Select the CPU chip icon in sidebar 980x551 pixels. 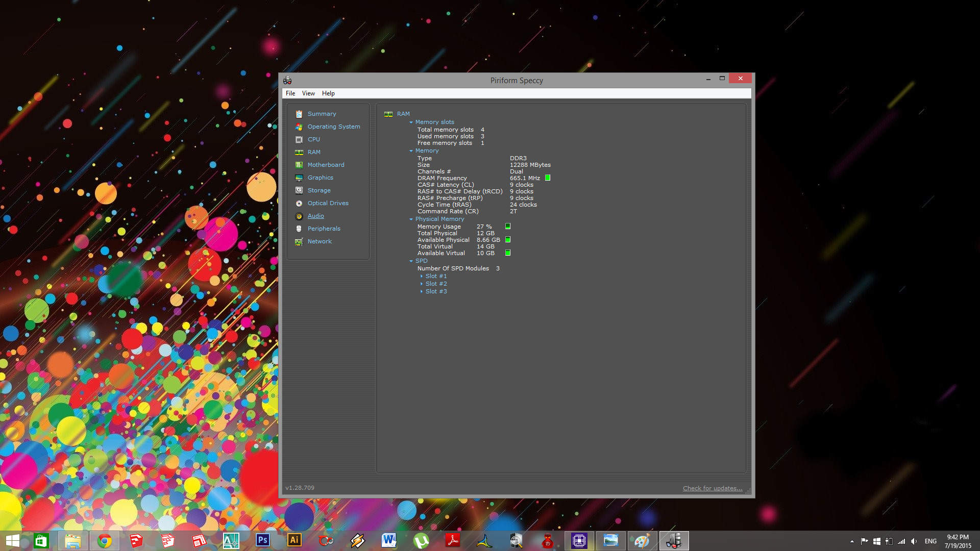[x=299, y=139]
